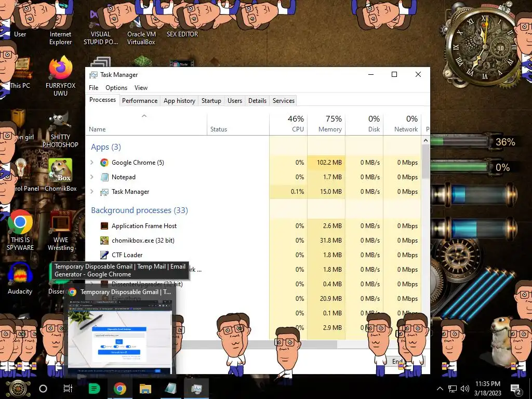
Task: Expand the Notepad process row
Action: coord(91,177)
